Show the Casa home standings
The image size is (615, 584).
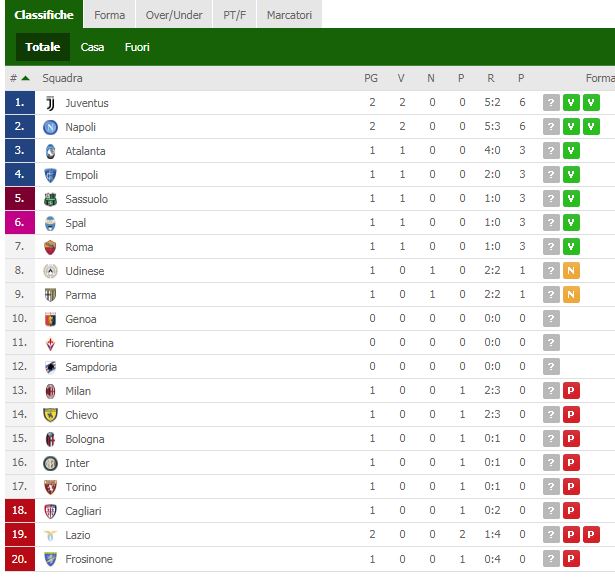click(92, 47)
